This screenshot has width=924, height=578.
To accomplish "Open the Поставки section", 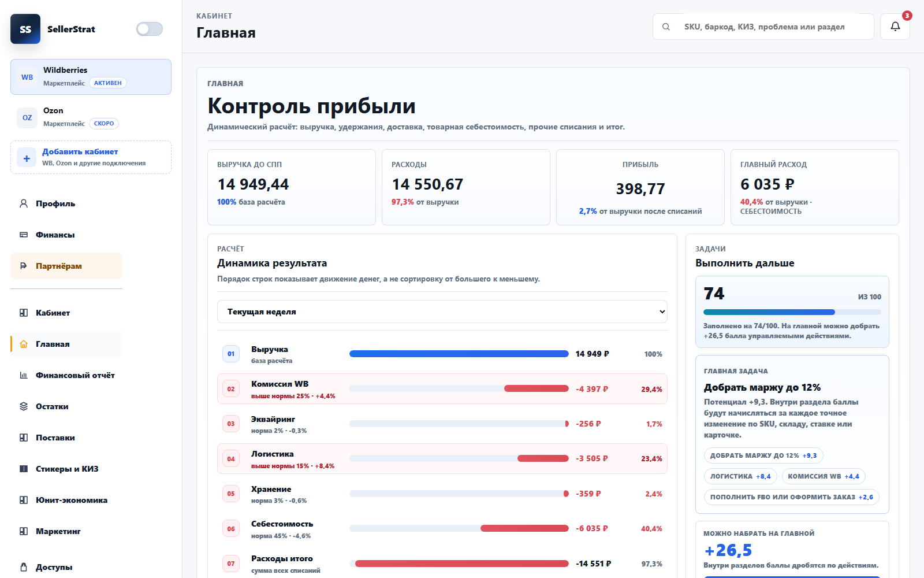I will click(66, 438).
